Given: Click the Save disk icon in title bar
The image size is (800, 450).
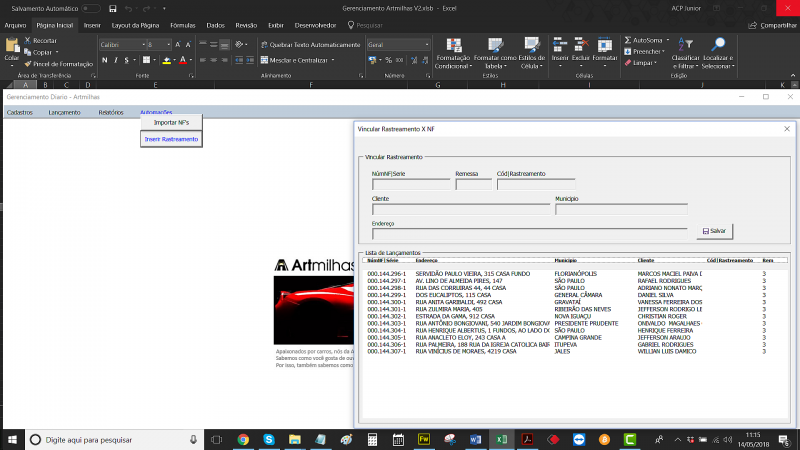Looking at the screenshot, I should click(113, 9).
